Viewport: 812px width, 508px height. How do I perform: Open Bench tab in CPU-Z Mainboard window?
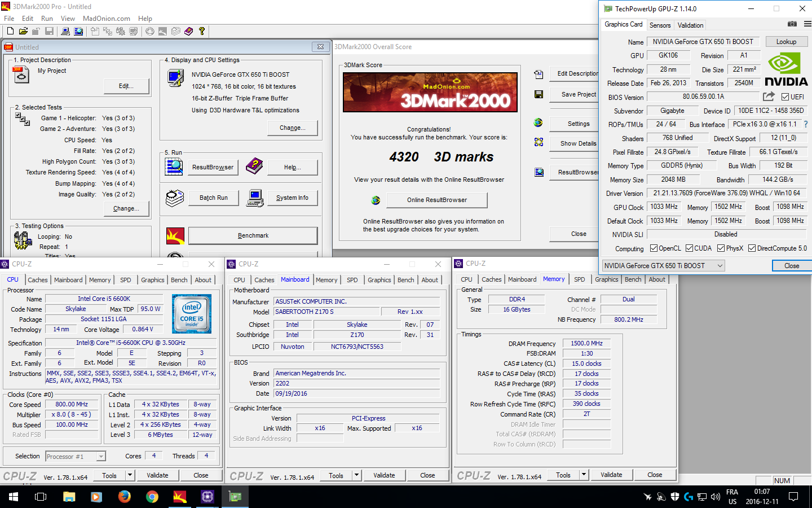[406, 280]
